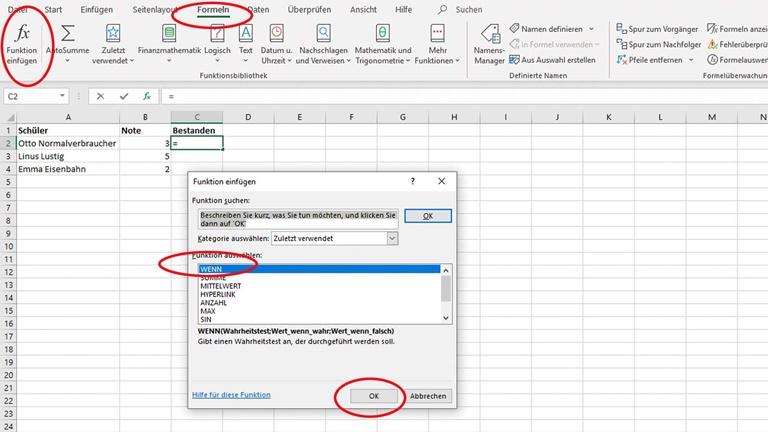The height and width of the screenshot is (432, 768).
Task: Select MITTELWERT in the function list
Action: (319, 286)
